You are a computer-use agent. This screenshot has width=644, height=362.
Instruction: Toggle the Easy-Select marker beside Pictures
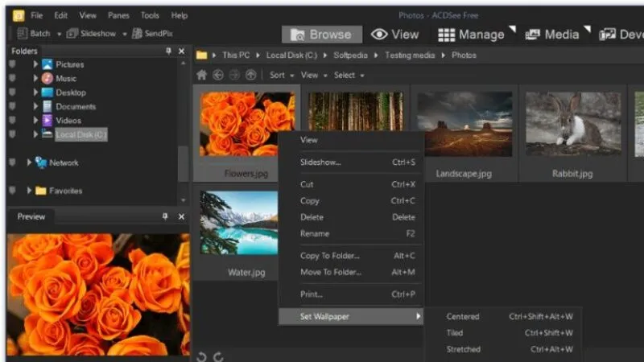click(x=12, y=64)
